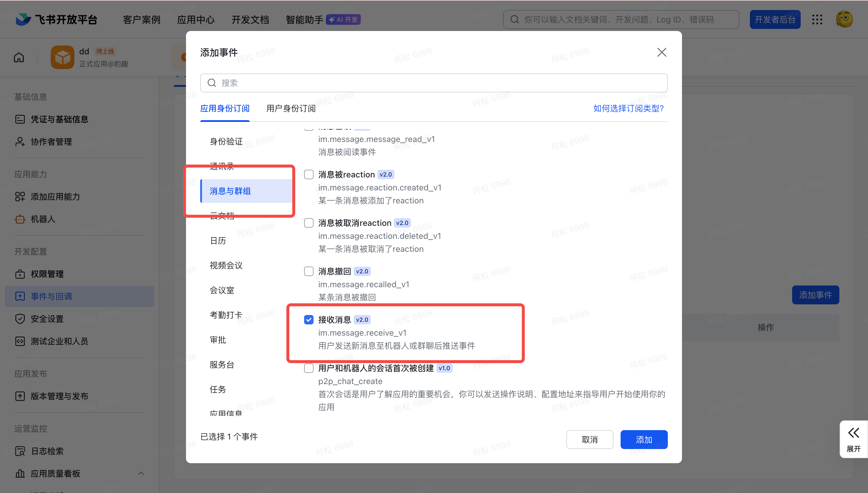Open the home icon in app header
Viewport: 868px width, 493px height.
pyautogui.click(x=19, y=58)
